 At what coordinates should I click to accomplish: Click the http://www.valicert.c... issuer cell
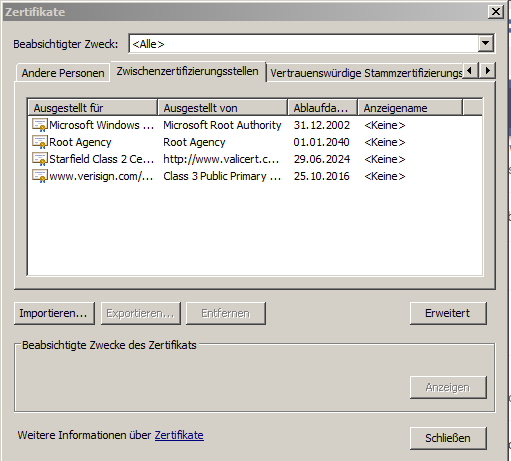221,159
